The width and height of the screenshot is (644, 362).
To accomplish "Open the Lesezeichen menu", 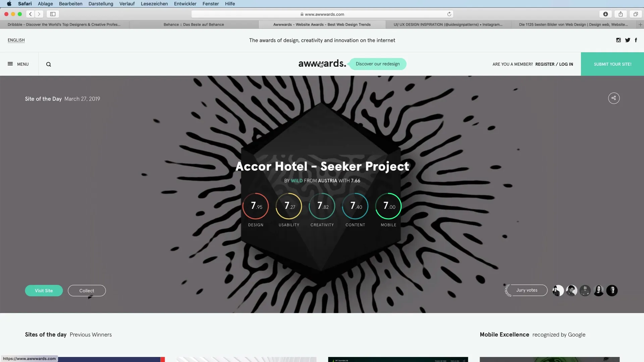I will tap(154, 4).
